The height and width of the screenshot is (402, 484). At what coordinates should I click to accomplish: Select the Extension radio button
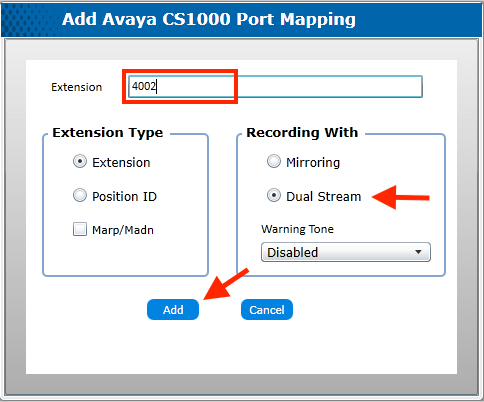click(80, 161)
